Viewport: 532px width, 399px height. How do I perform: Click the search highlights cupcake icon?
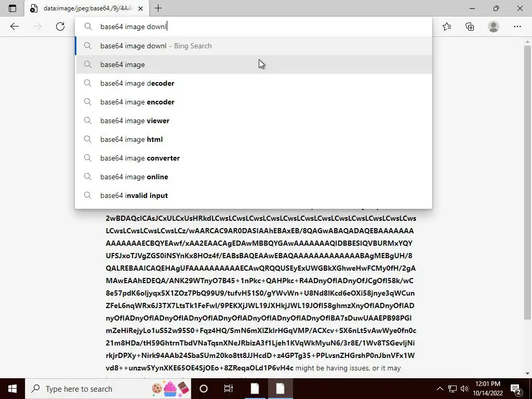click(x=170, y=389)
